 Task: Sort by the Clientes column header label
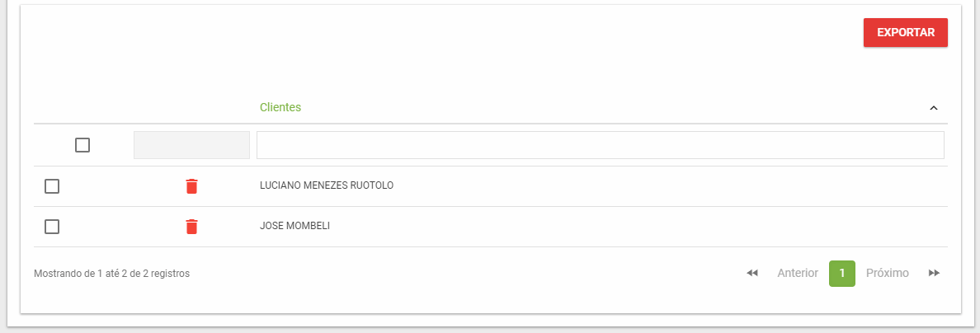pyautogui.click(x=280, y=107)
